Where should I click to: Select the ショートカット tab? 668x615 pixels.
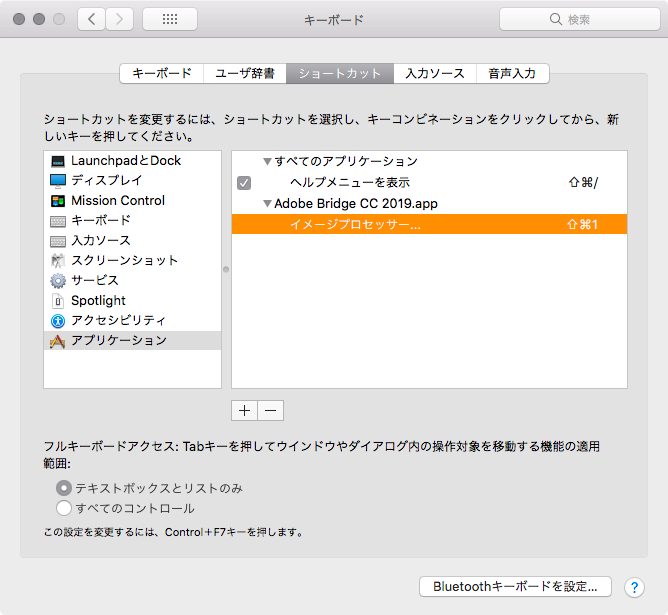[x=340, y=73]
